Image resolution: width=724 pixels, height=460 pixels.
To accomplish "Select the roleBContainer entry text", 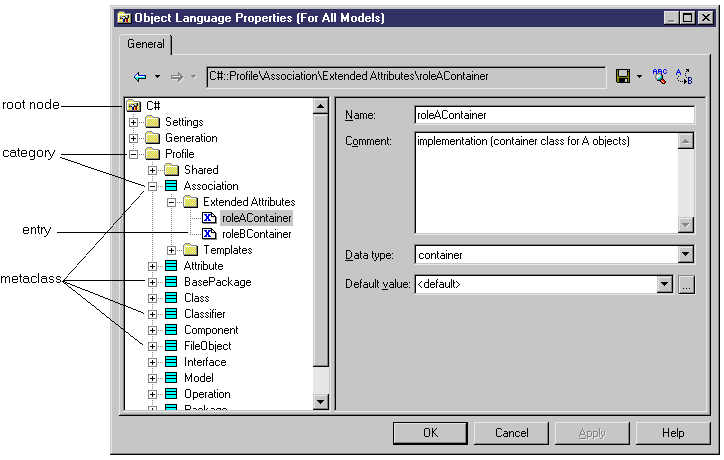I will 257,234.
